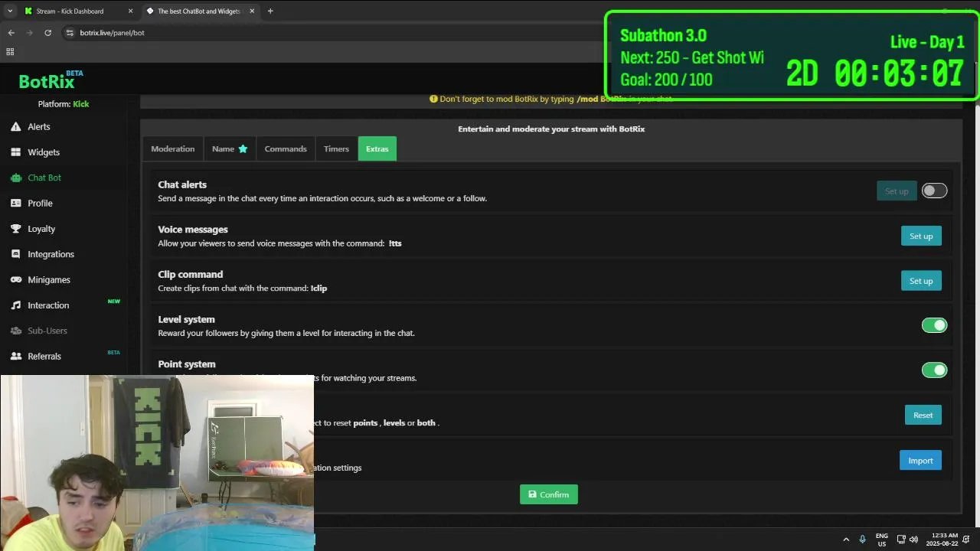Close the Kick Dashboard tab

click(130, 11)
